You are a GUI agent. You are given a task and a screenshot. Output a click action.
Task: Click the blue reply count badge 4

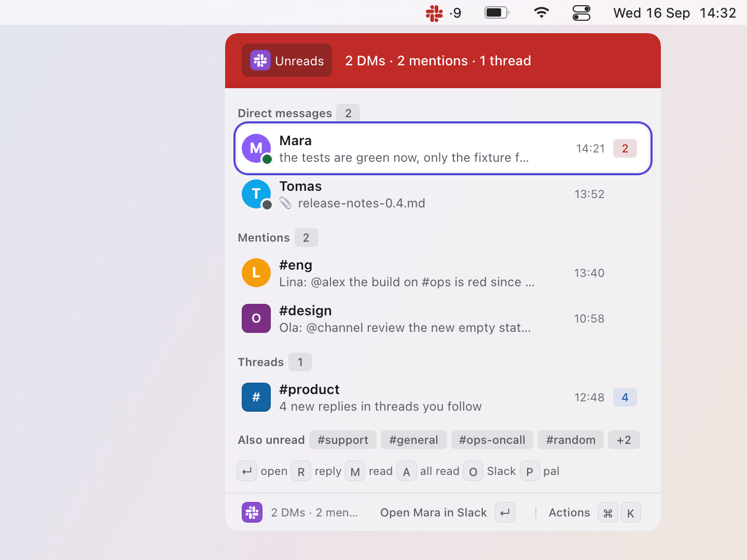pyautogui.click(x=625, y=397)
